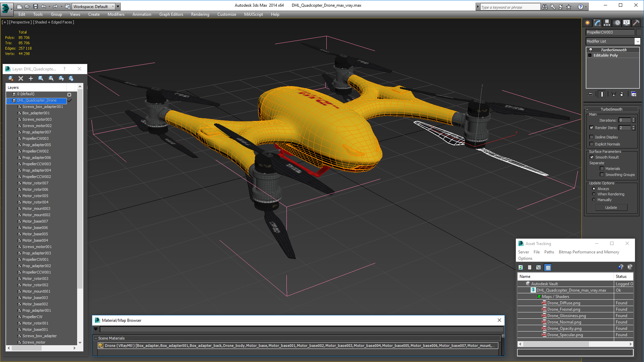Image resolution: width=644 pixels, height=362 pixels.
Task: Open the Utilities hammer tab
Action: pyautogui.click(x=636, y=23)
